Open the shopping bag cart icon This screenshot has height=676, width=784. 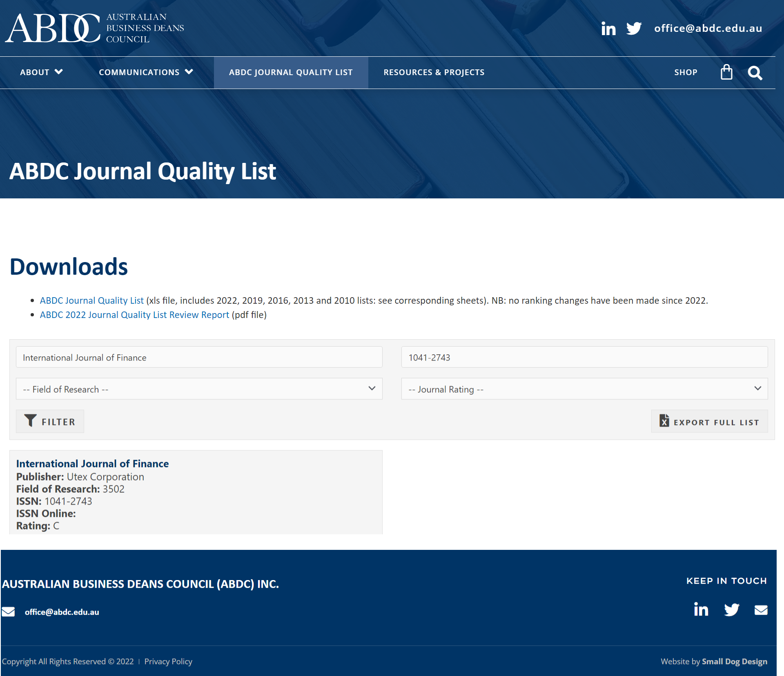(726, 72)
